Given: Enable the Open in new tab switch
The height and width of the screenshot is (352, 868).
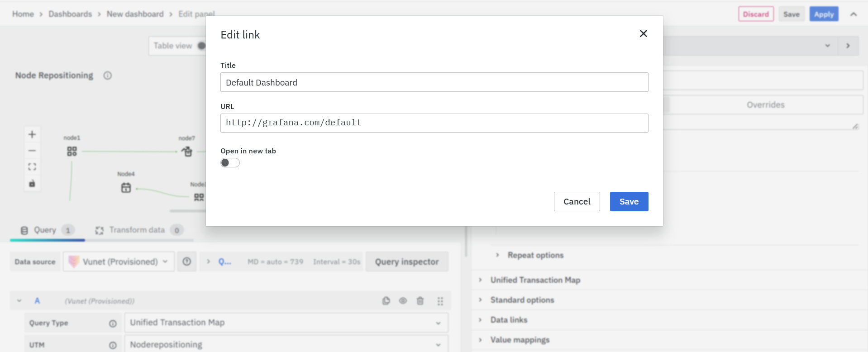Looking at the screenshot, I should coord(230,163).
